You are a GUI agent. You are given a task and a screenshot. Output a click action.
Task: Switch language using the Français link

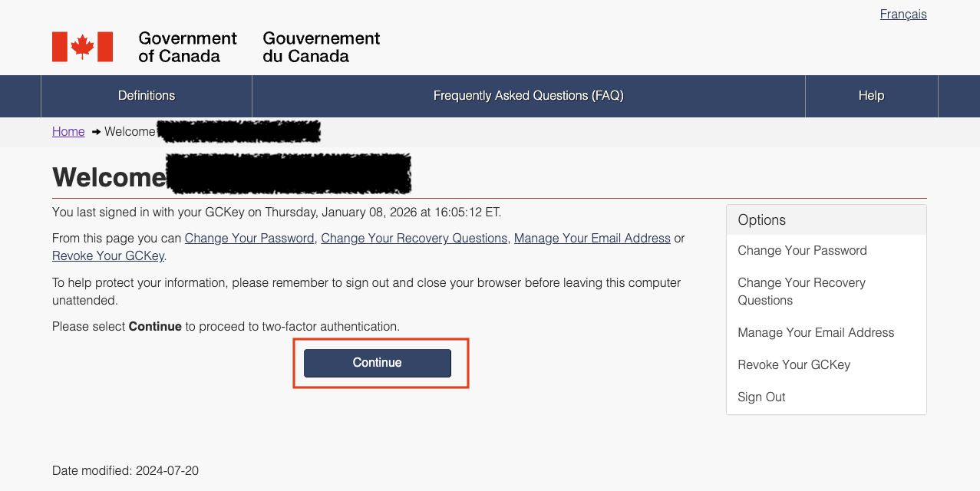coord(903,15)
